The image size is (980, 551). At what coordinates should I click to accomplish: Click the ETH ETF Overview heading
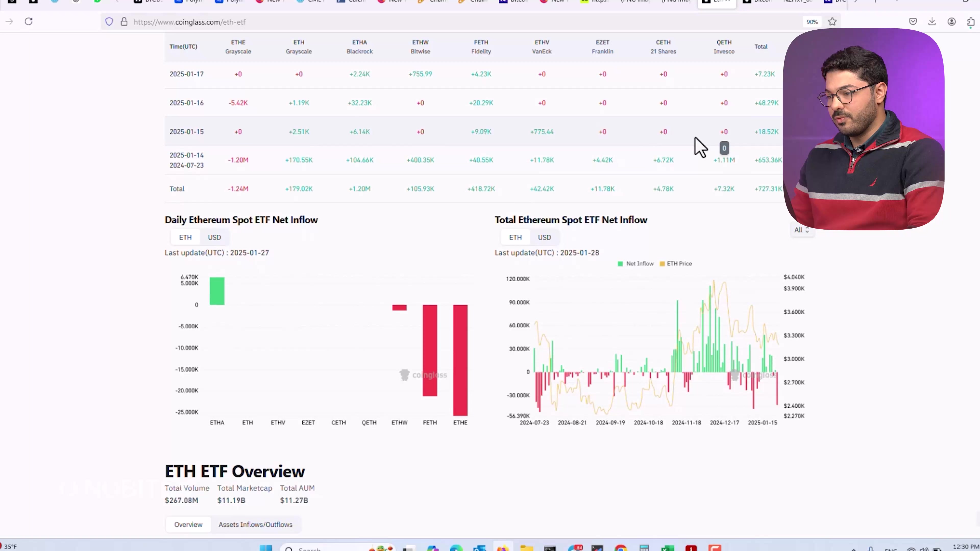pos(235,471)
